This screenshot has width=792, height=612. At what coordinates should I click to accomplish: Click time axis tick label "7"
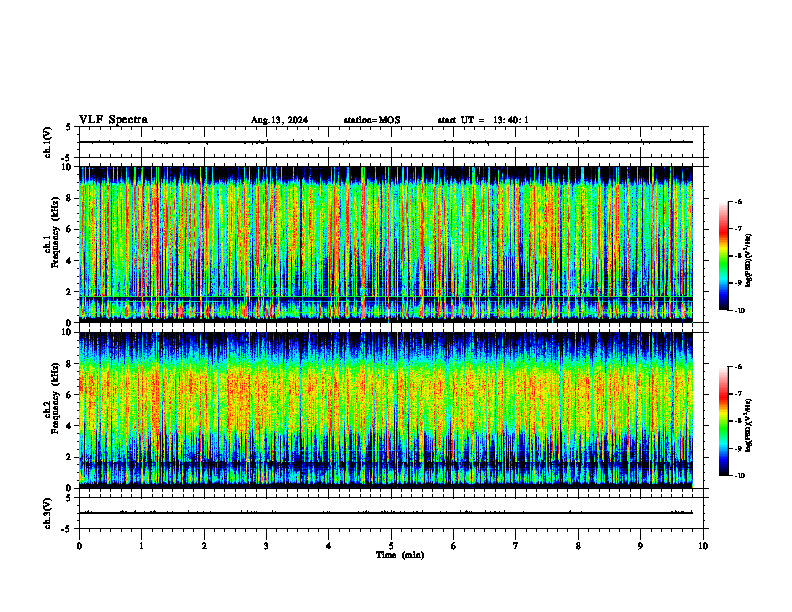(516, 546)
